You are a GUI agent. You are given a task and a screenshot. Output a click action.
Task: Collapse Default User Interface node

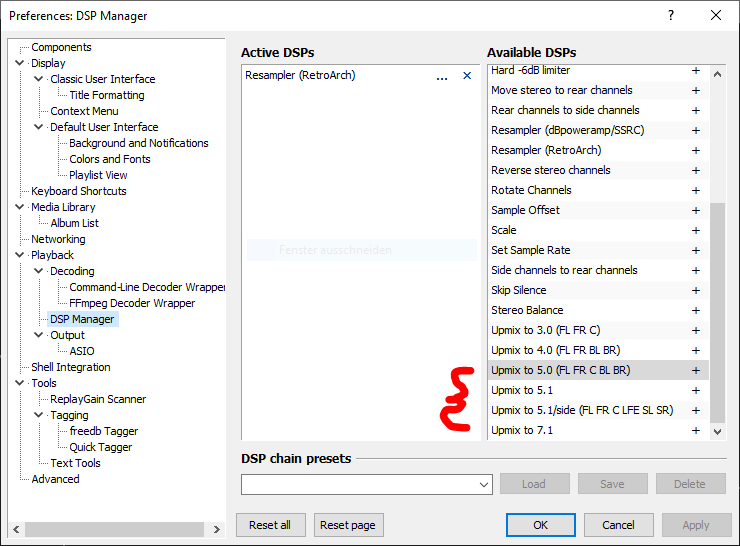(39, 127)
